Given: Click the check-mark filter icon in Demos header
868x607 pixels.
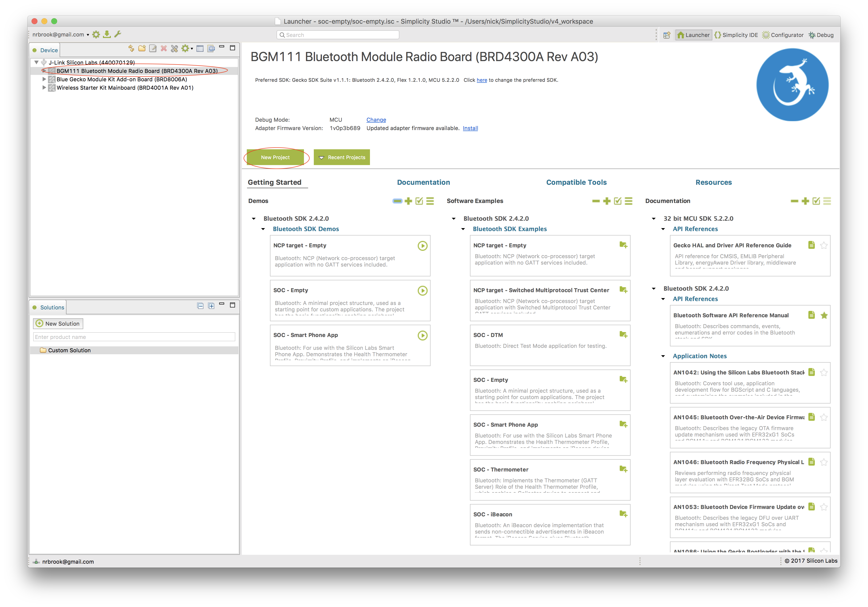Looking at the screenshot, I should 419,201.
